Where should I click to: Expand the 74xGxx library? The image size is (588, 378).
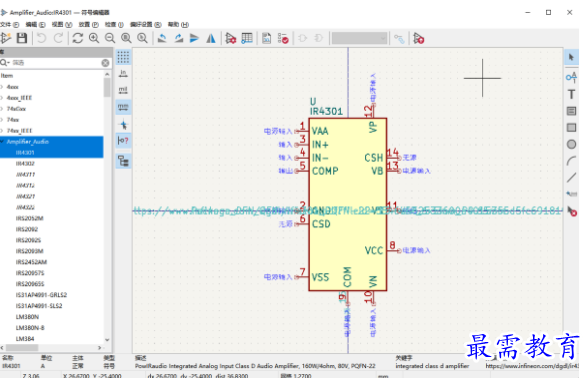pos(2,109)
